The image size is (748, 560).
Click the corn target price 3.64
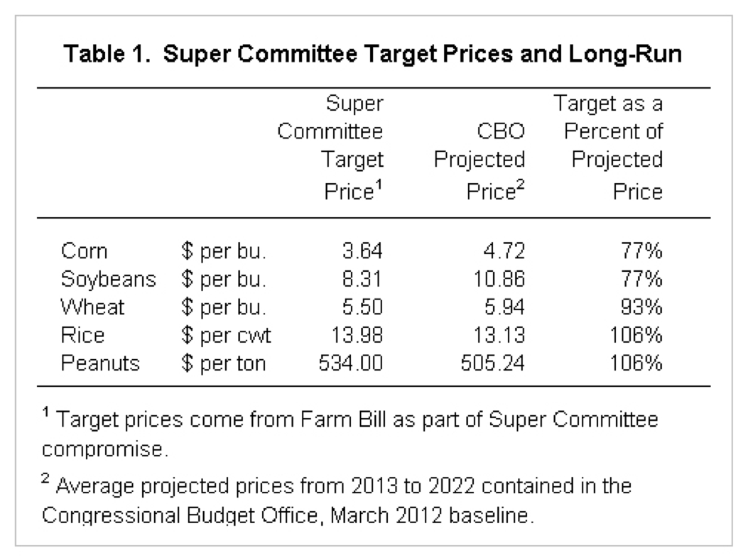[x=362, y=251]
